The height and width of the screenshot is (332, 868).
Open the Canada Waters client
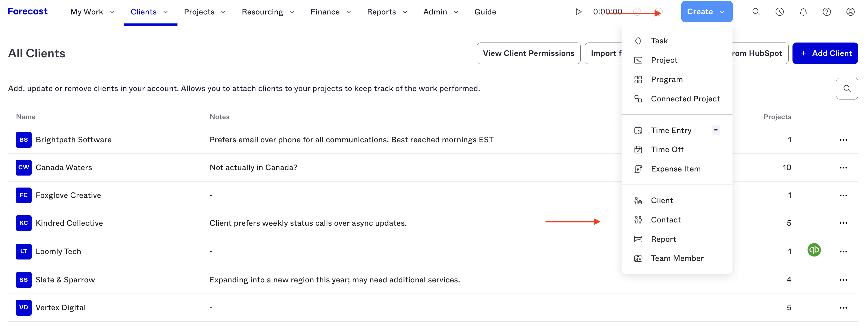pyautogui.click(x=64, y=168)
